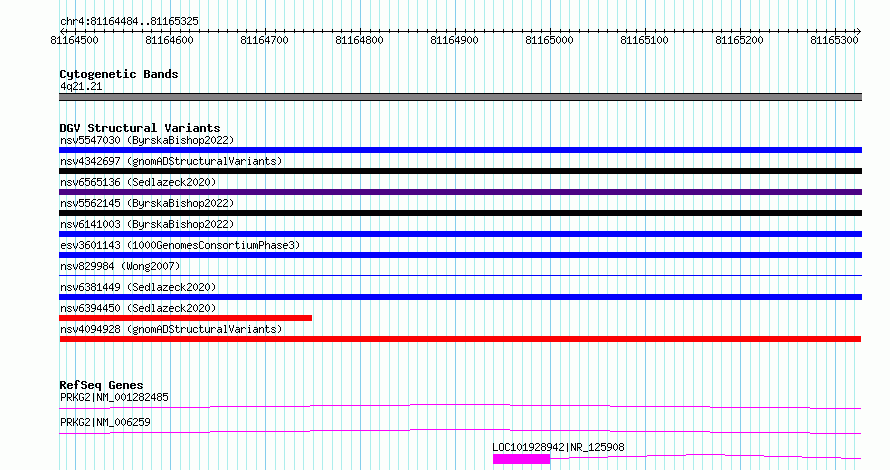Open the PRKG2|NM_001282485 gene label
The image size is (890, 470).
tap(114, 397)
